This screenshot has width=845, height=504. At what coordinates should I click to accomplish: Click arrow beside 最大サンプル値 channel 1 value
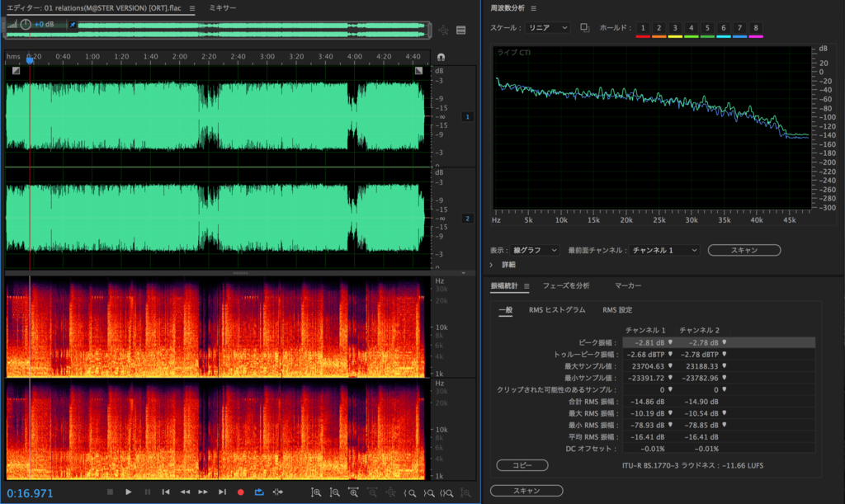click(670, 366)
